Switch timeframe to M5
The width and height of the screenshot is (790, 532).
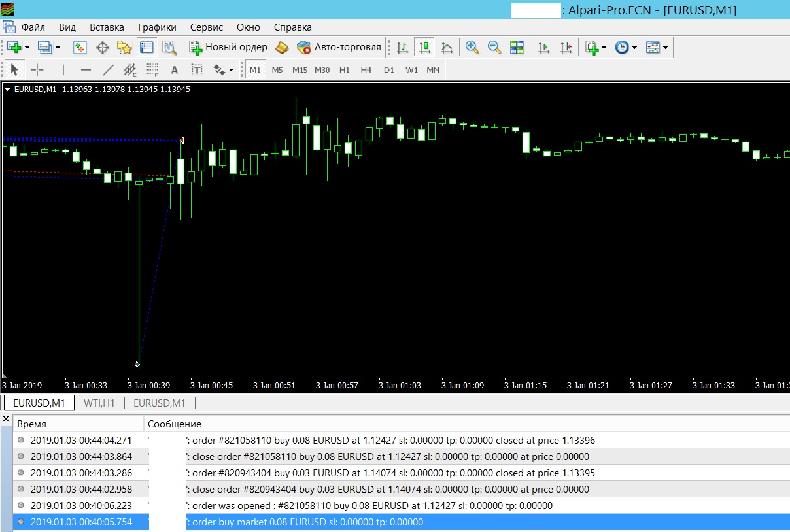[x=277, y=69]
